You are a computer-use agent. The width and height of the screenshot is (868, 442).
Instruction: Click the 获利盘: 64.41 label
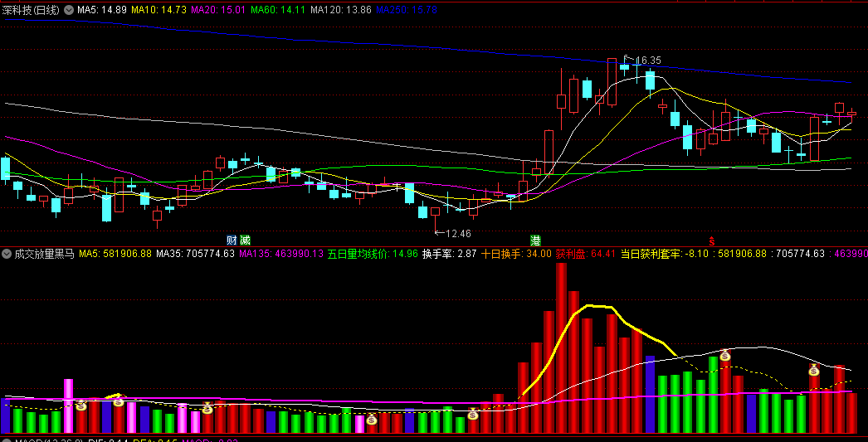(586, 254)
